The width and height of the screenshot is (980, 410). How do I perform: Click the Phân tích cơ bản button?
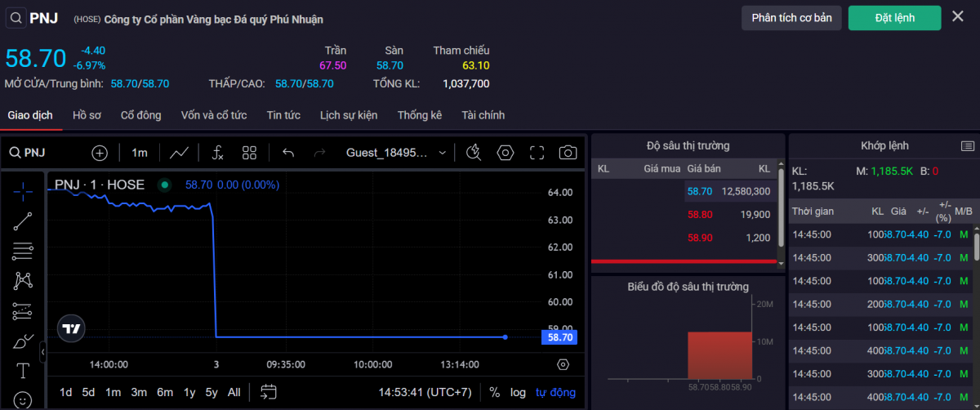(x=791, y=18)
